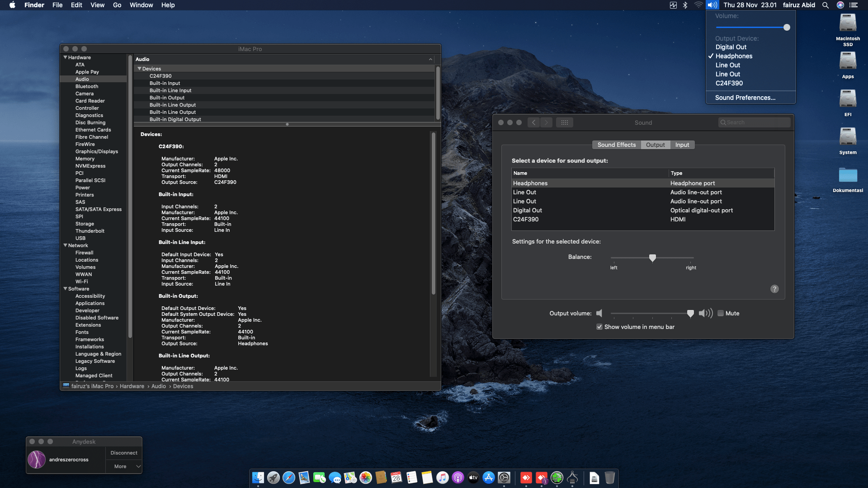Click the Search field in the Sound window

pyautogui.click(x=754, y=122)
